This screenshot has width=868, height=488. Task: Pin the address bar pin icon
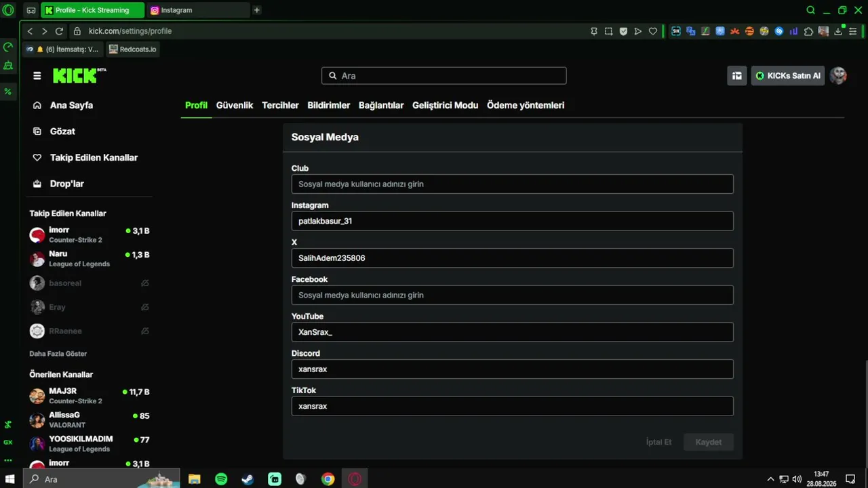pyautogui.click(x=594, y=31)
